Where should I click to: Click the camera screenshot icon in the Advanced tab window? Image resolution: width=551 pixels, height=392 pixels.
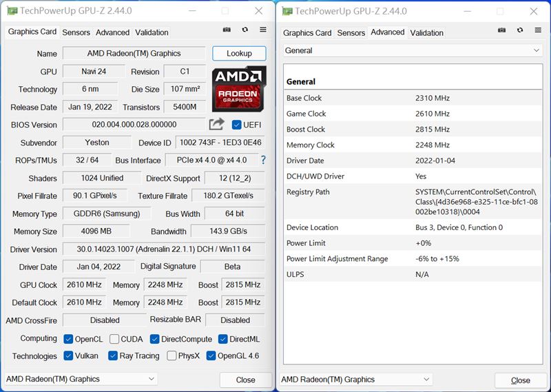(502, 30)
